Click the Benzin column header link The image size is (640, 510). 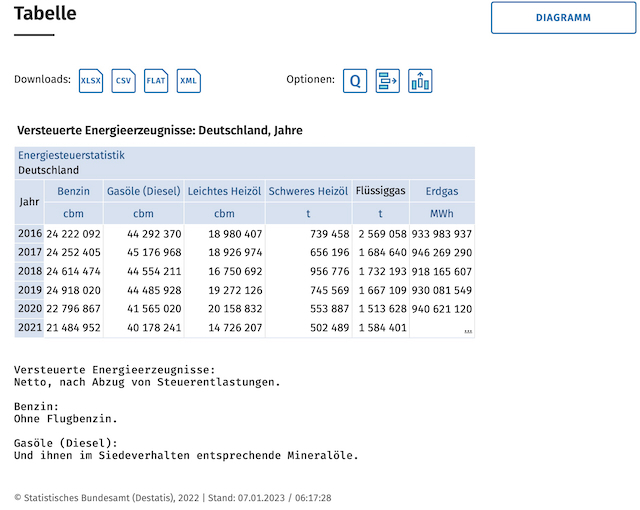pos(73,191)
